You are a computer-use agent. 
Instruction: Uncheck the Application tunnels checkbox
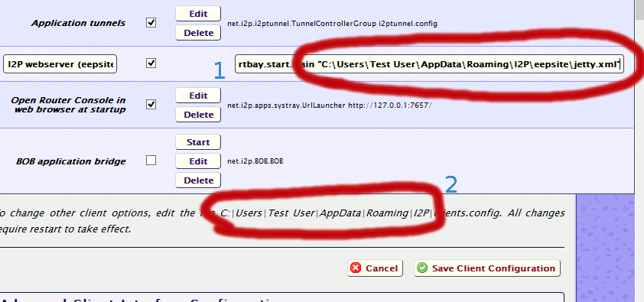pyautogui.click(x=151, y=23)
